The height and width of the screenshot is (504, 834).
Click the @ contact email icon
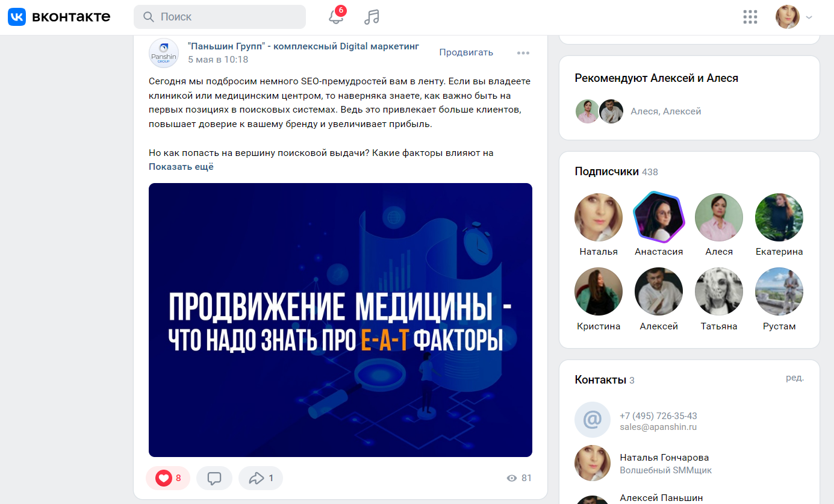click(593, 420)
